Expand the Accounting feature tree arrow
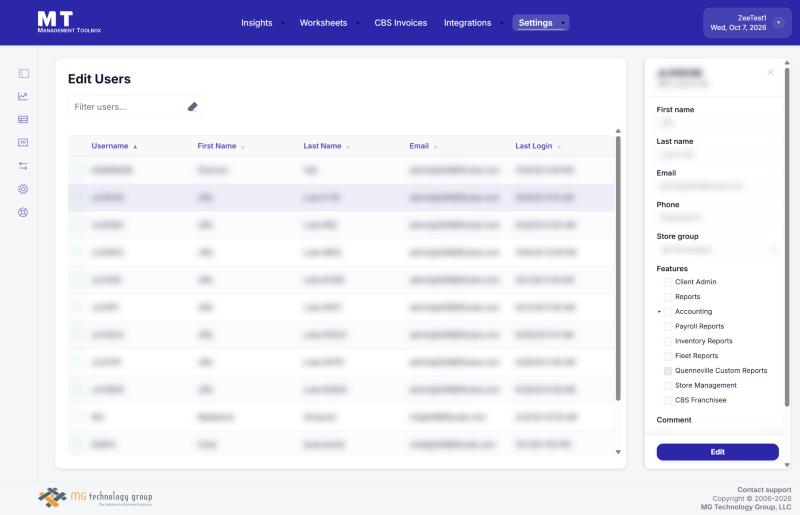This screenshot has height=515, width=800. [659, 311]
